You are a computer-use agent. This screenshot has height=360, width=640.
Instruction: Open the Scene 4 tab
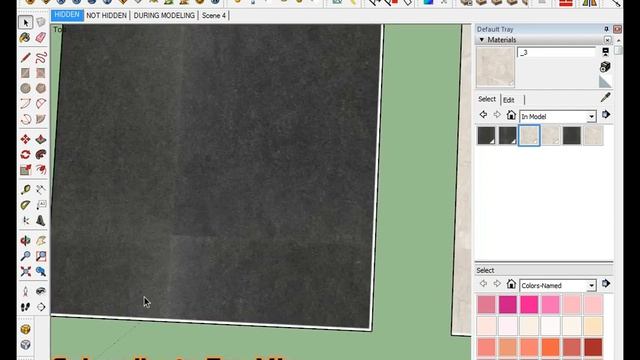pyautogui.click(x=214, y=16)
